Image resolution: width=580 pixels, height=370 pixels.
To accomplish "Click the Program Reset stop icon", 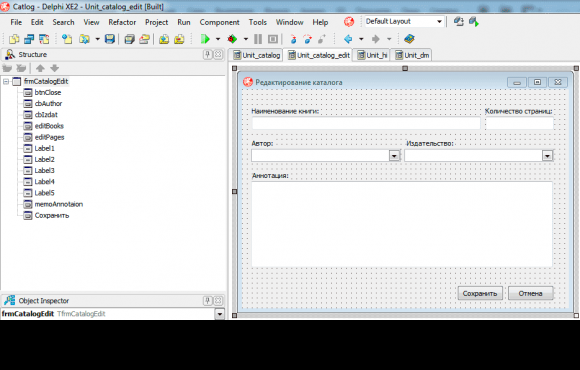I will click(x=273, y=39).
